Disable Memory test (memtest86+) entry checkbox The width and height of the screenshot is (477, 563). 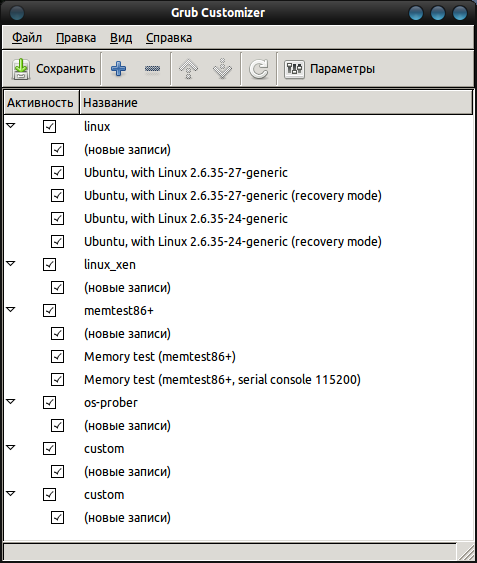point(57,357)
